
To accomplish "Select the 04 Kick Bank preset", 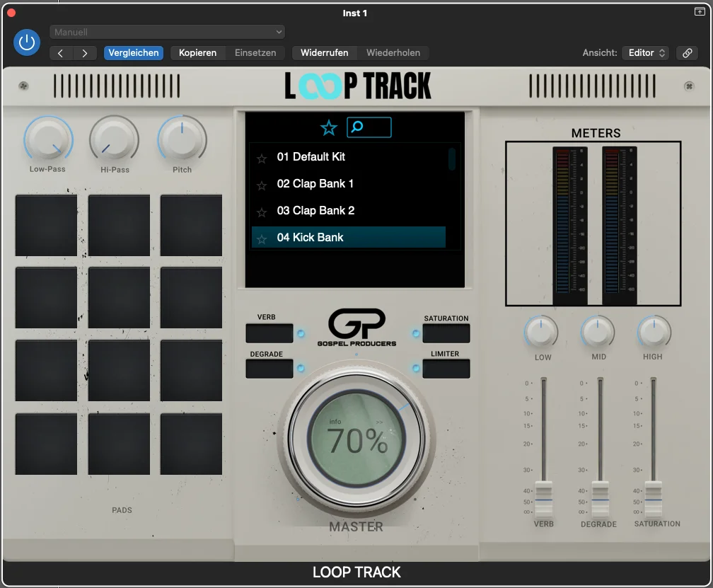I will pos(348,237).
